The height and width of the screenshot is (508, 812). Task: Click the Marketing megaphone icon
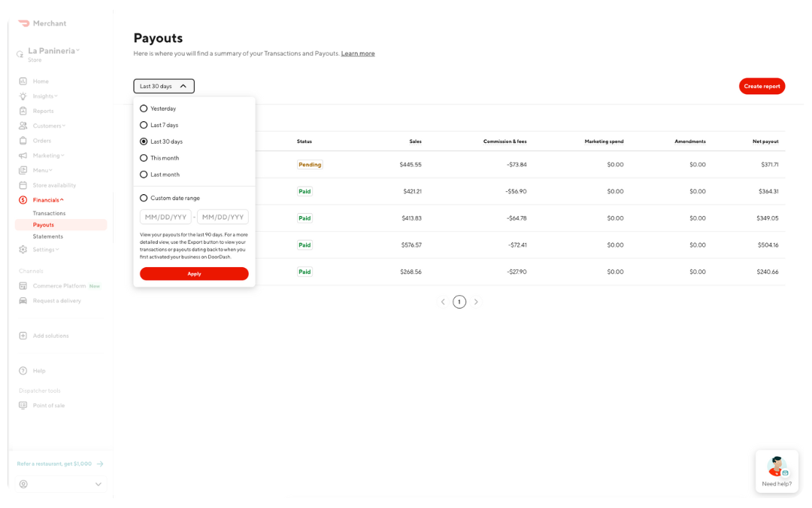pos(24,155)
